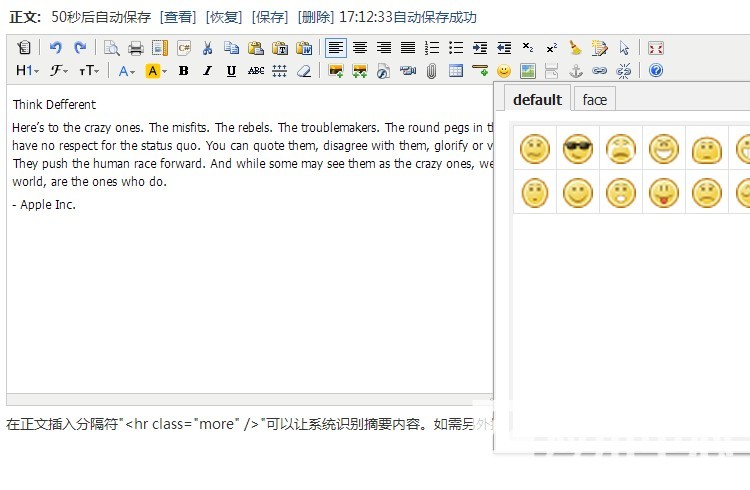Toggle underline formatting
The width and height of the screenshot is (750, 490).
(x=231, y=71)
